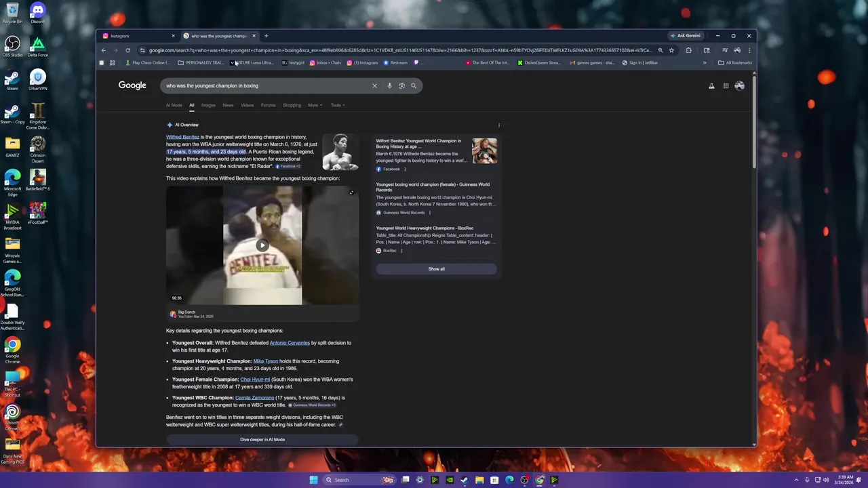Open the Images results tab
The image size is (868, 488).
tap(208, 105)
